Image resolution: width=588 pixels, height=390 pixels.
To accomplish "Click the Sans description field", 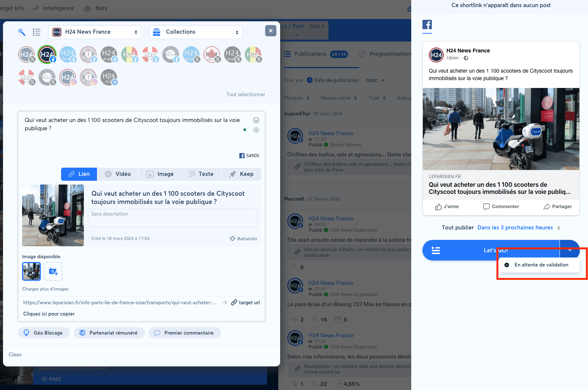I will point(172,218).
